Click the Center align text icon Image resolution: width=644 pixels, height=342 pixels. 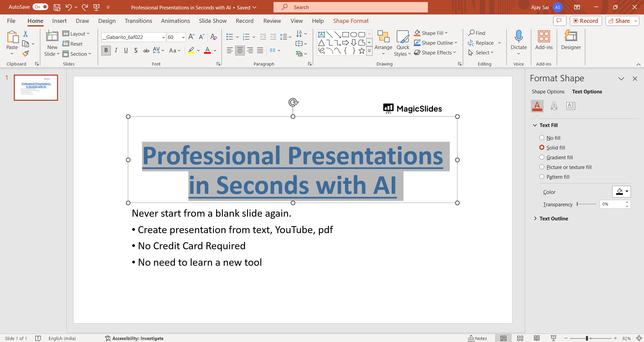pyautogui.click(x=240, y=50)
